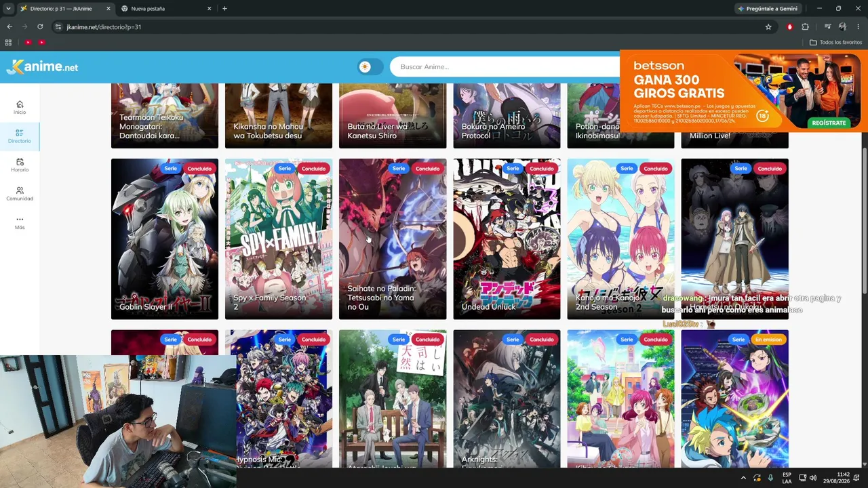
Task: Open the Arknights anime card
Action: [x=507, y=399]
